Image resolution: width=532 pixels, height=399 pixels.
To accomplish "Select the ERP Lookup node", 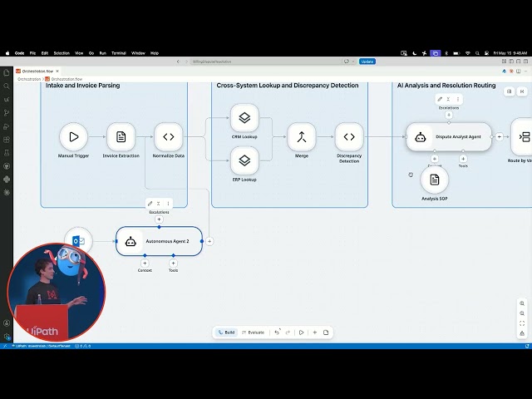I will pyautogui.click(x=244, y=160).
